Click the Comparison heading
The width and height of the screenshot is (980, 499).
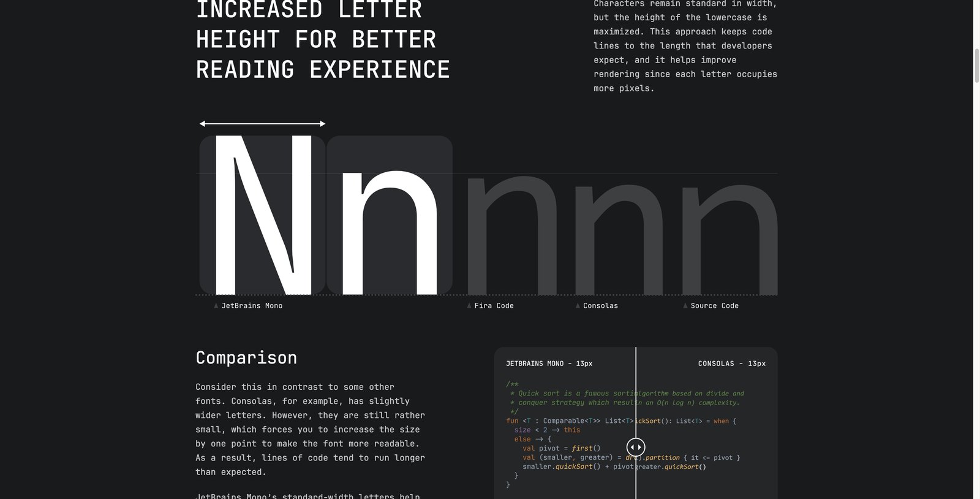click(246, 357)
